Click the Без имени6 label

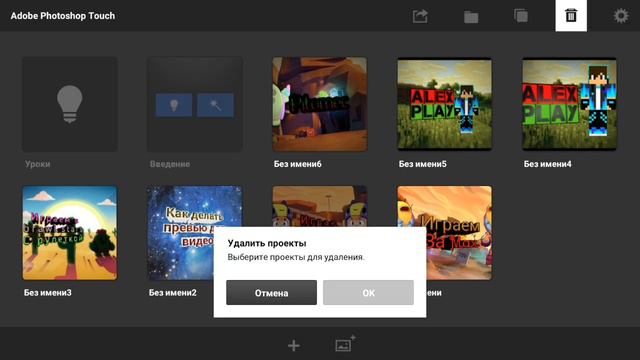click(x=298, y=164)
